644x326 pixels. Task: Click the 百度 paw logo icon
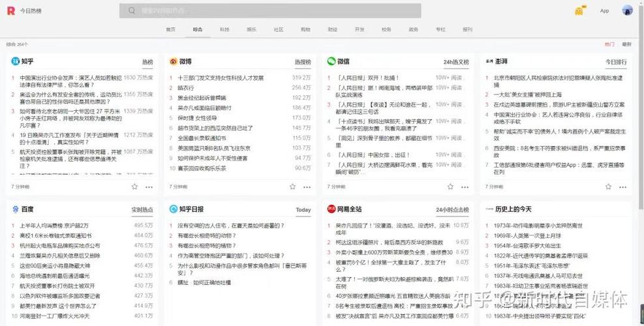click(x=16, y=209)
